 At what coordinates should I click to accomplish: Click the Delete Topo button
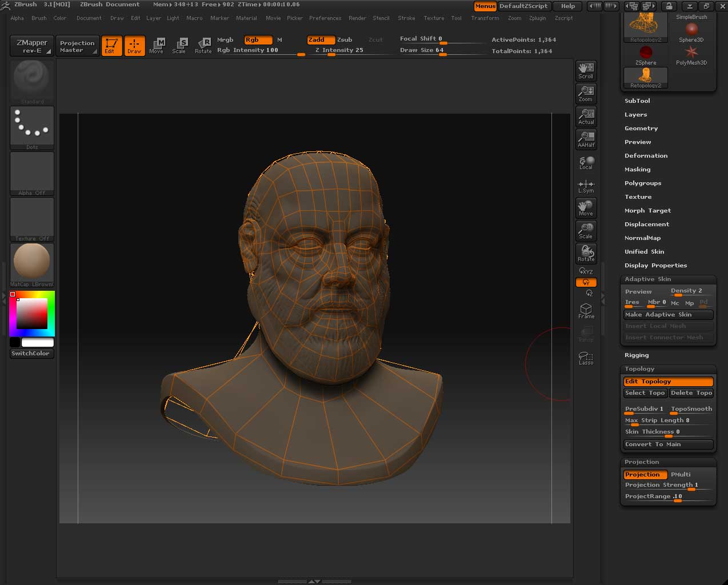point(691,392)
